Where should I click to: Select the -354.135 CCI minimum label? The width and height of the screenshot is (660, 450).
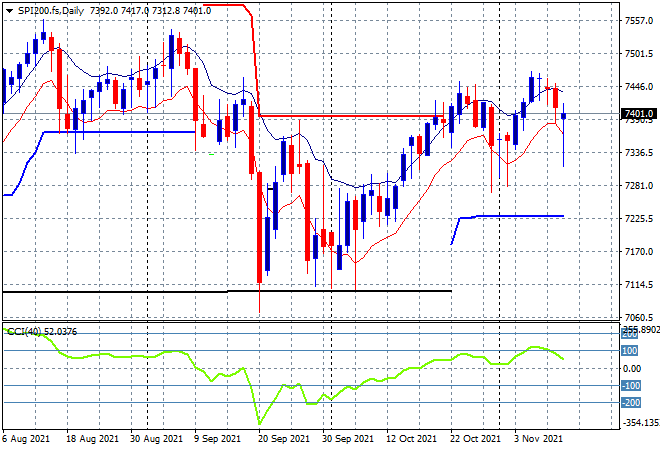641,422
